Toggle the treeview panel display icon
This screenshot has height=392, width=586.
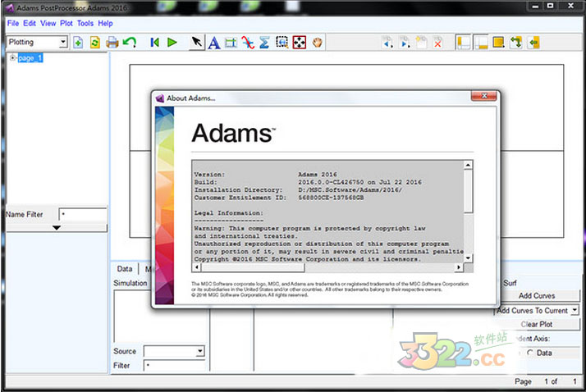[464, 43]
